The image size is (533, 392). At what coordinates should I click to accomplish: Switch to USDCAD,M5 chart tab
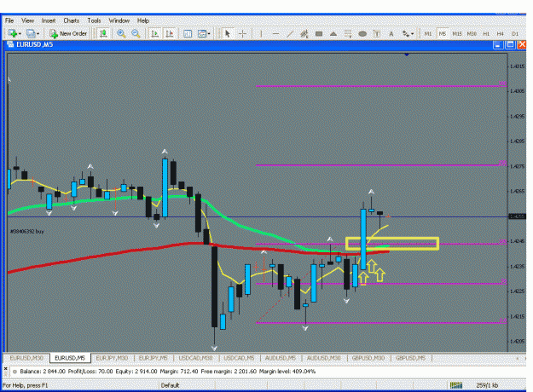pyautogui.click(x=239, y=358)
